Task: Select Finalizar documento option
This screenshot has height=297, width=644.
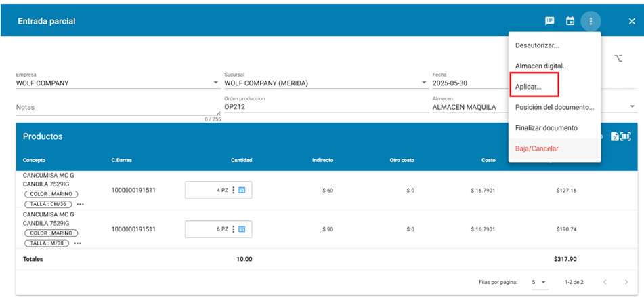Action: point(555,128)
